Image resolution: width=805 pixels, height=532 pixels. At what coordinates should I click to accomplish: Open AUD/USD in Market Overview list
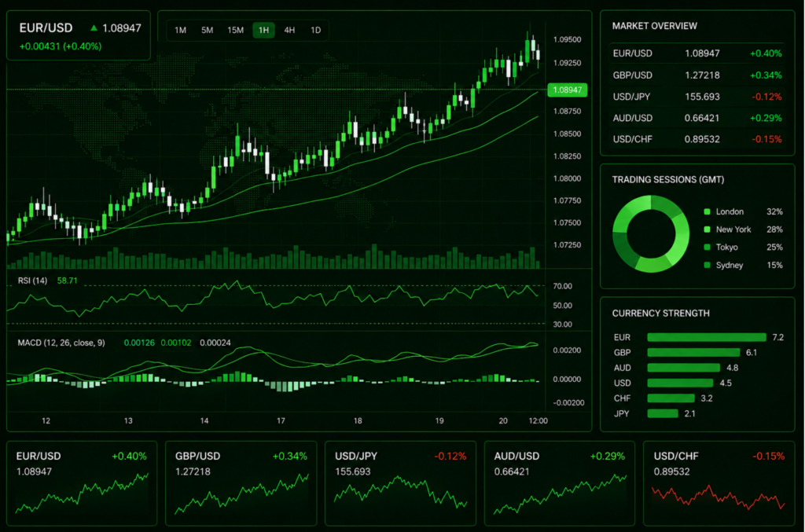coord(697,118)
